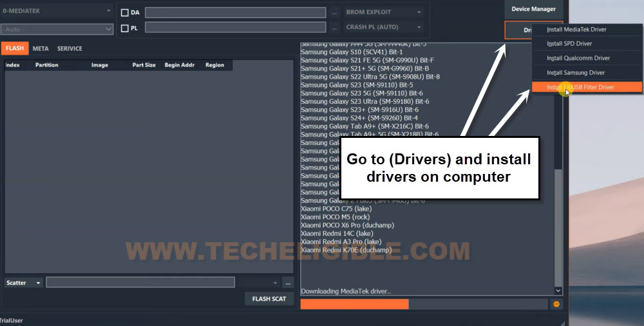Tick the PL checkbox
Screen dimensions: 644x326
click(124, 28)
